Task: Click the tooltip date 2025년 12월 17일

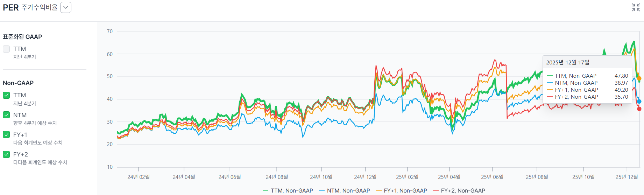Action: click(x=568, y=62)
